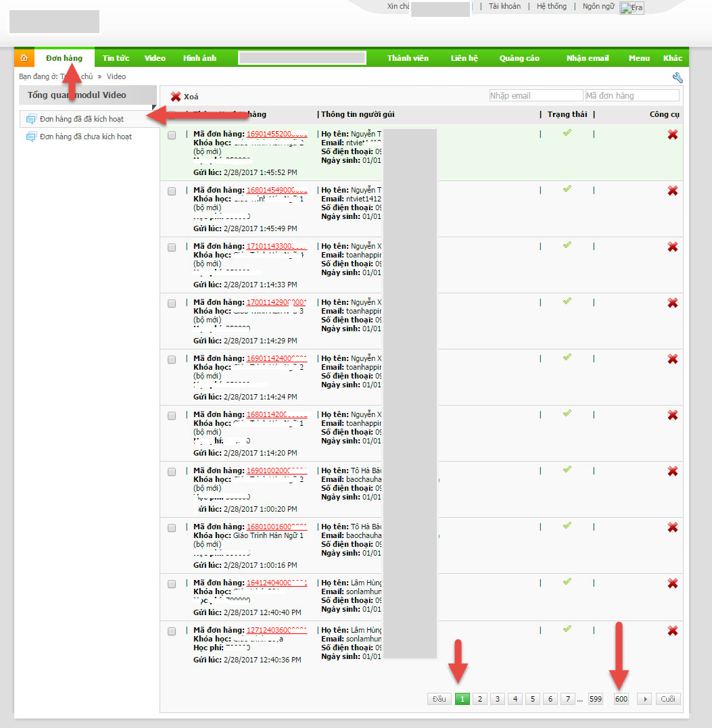Open the Hệ thống menu in top bar
Image resolution: width=712 pixels, height=728 pixels.
(x=551, y=6)
